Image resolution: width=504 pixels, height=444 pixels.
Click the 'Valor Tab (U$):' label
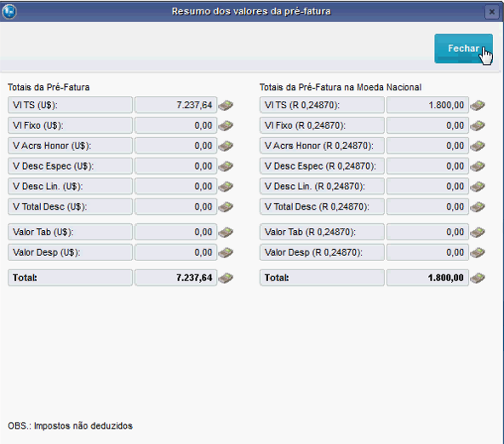coord(70,232)
